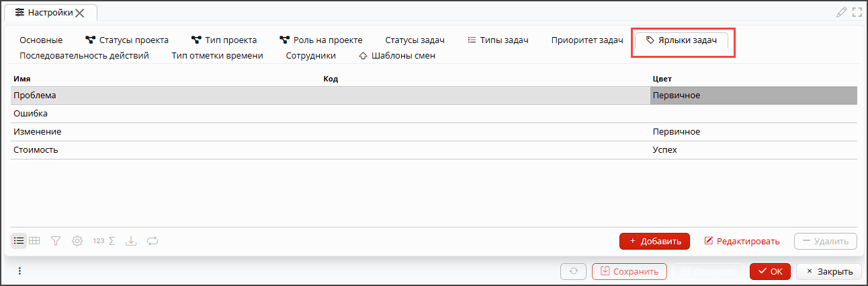Screen dimensions: 868x286
Task: Switch to list view icon in bottom toolbar
Action: click(x=19, y=240)
